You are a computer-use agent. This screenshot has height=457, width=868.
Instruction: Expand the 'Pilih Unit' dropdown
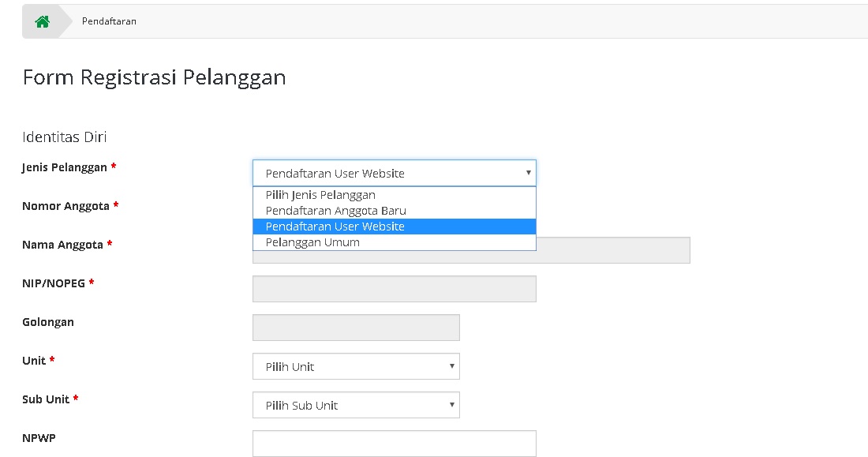click(x=356, y=366)
